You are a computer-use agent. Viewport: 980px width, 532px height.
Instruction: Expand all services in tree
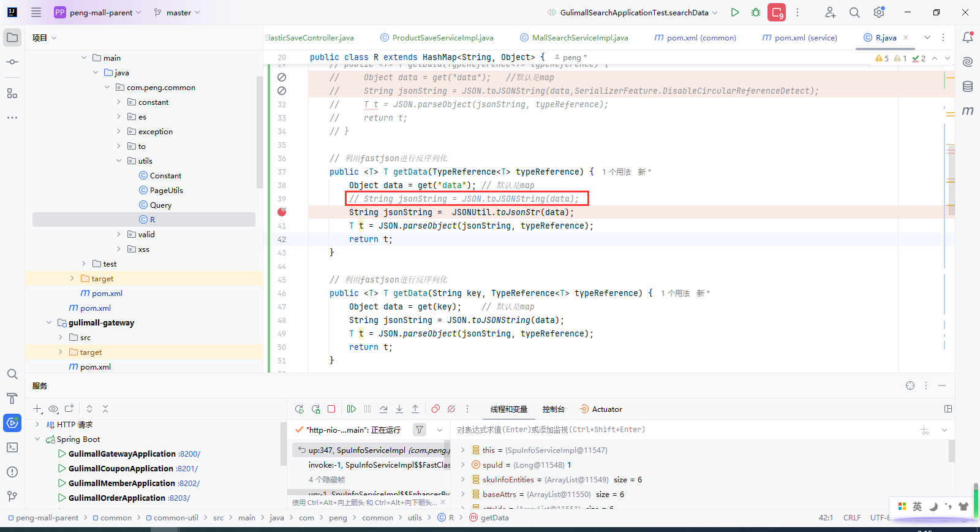pos(89,409)
